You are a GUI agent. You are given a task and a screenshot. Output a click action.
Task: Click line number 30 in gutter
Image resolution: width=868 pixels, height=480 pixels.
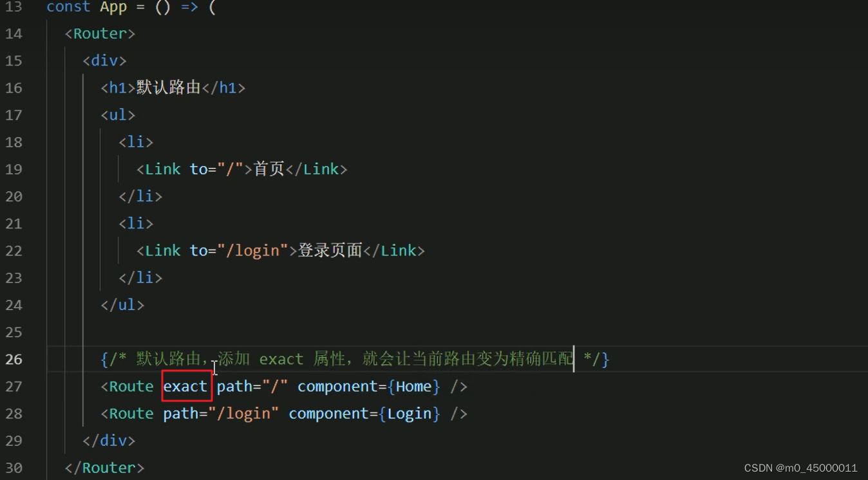[x=14, y=468]
